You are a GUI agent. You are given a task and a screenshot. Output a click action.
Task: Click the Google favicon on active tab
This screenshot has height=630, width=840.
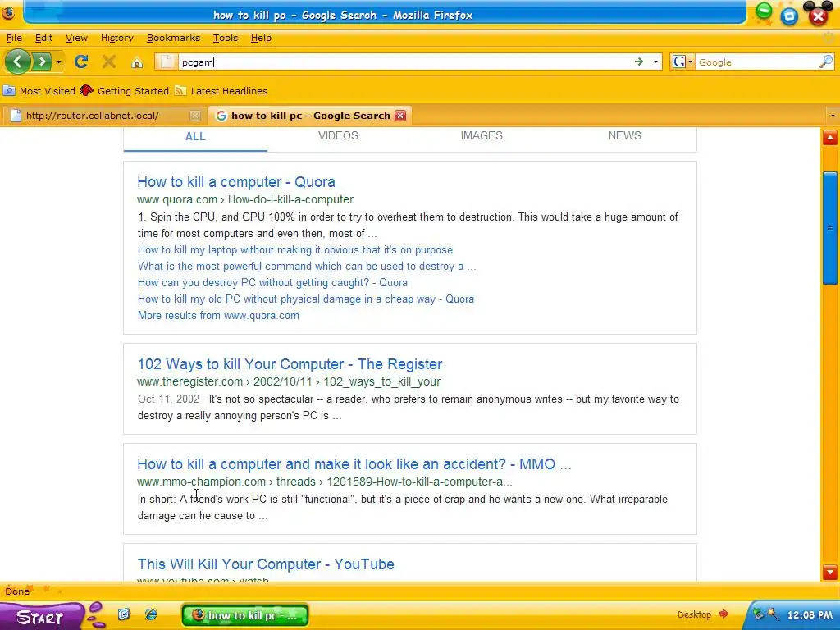click(x=221, y=116)
